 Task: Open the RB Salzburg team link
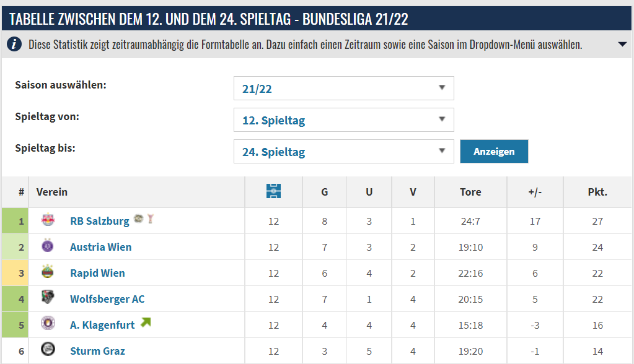(x=99, y=221)
